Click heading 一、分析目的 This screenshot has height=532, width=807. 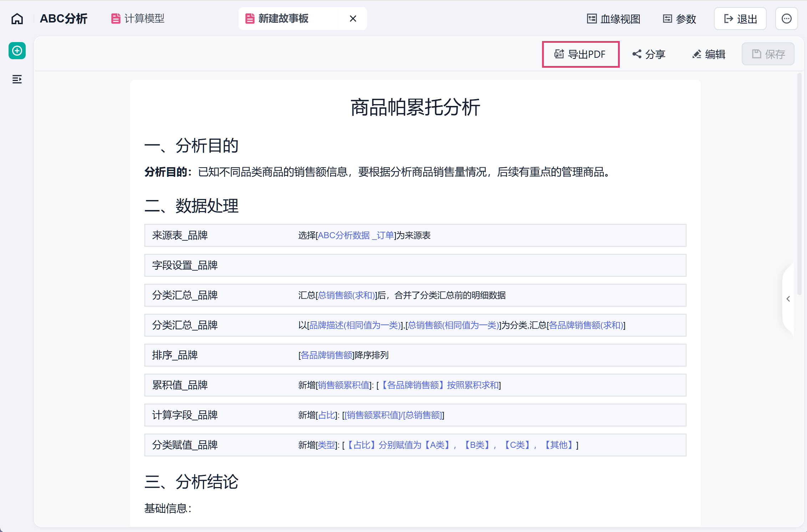pyautogui.click(x=191, y=145)
